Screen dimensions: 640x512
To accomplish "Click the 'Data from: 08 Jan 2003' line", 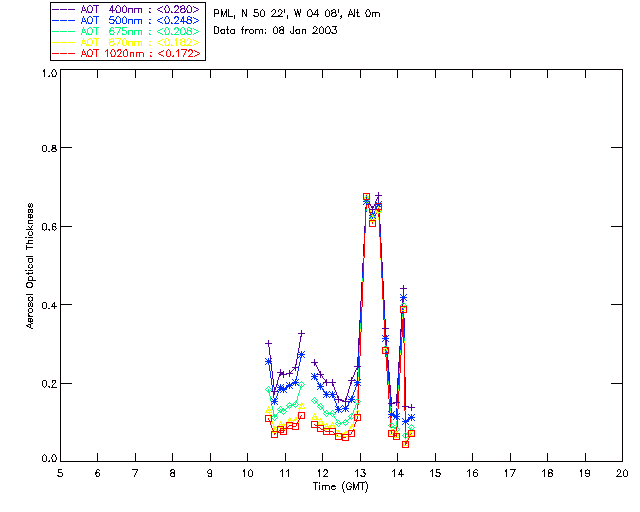I will click(275, 31).
